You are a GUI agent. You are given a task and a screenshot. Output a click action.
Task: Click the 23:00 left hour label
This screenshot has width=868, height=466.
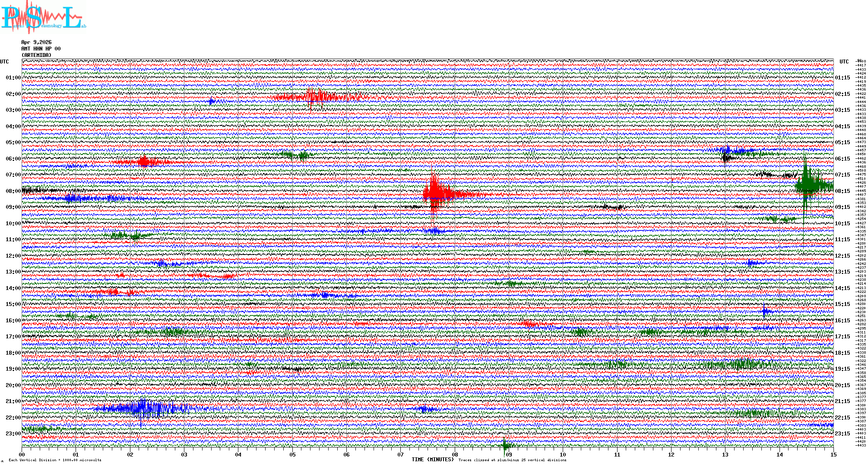(13, 434)
